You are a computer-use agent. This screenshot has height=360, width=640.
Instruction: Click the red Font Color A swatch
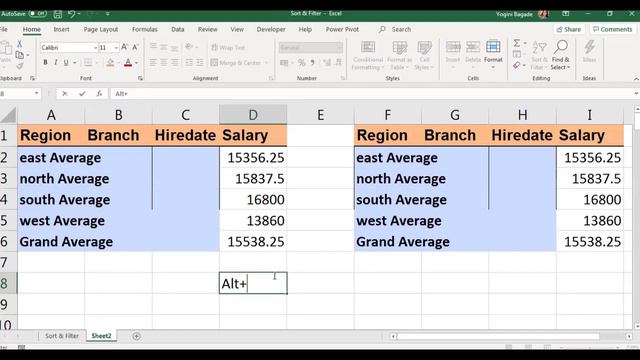point(128,62)
